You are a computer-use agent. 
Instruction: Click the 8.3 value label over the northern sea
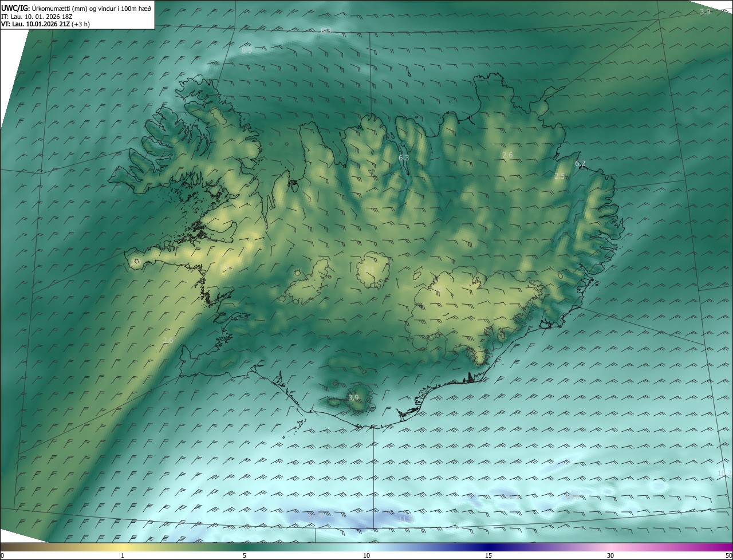click(x=326, y=30)
